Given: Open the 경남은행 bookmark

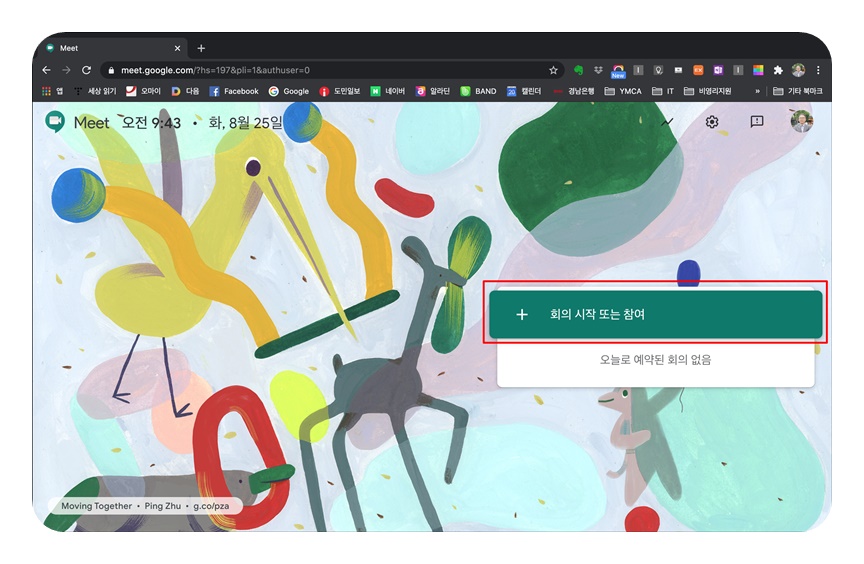Looking at the screenshot, I should pyautogui.click(x=574, y=91).
